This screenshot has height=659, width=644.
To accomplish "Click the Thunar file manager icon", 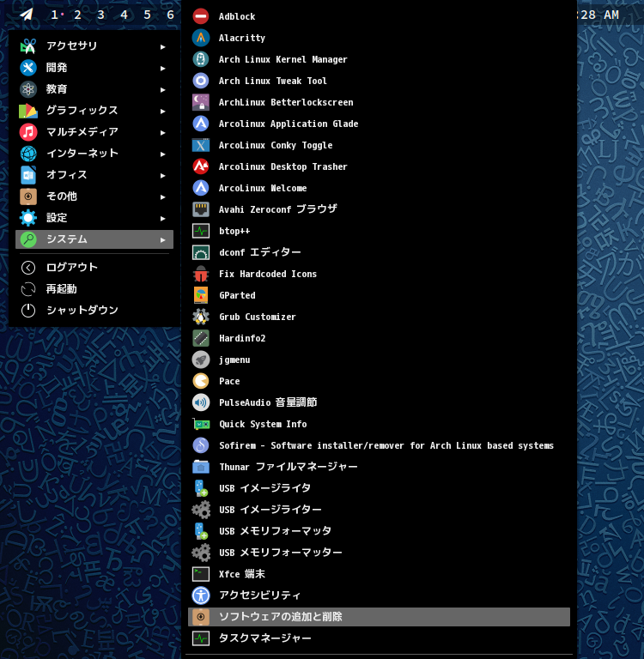I will (x=201, y=467).
